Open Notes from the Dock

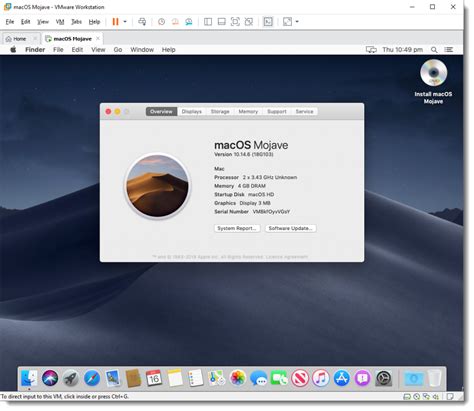(x=175, y=378)
